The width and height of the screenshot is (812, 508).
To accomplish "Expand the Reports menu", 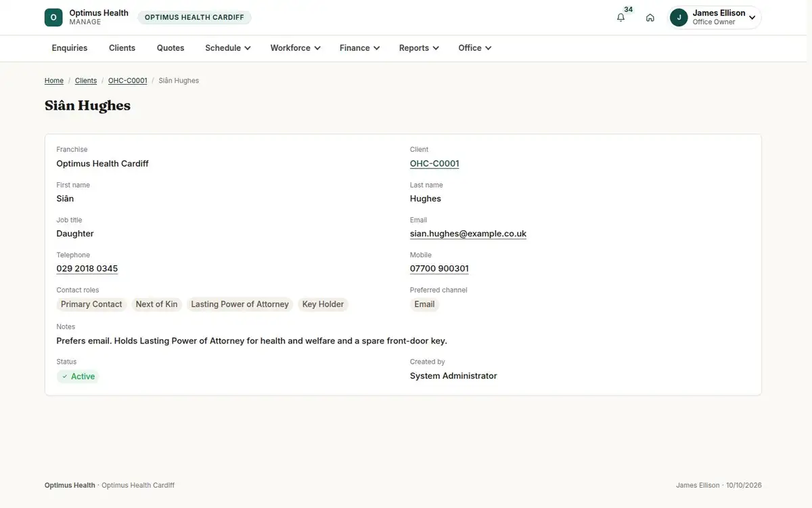I will [420, 48].
